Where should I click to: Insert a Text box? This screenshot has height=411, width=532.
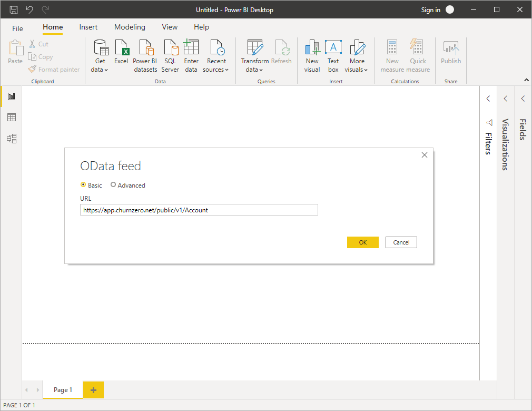pyautogui.click(x=333, y=56)
